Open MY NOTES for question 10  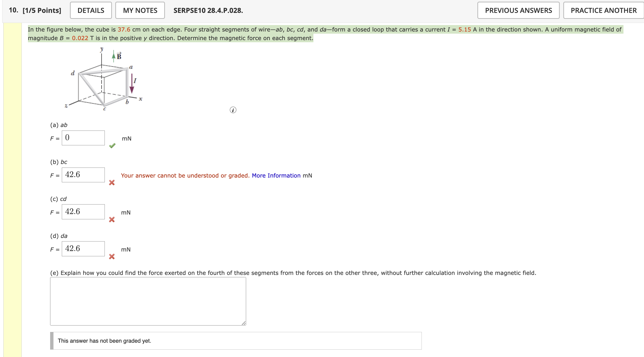coord(140,10)
